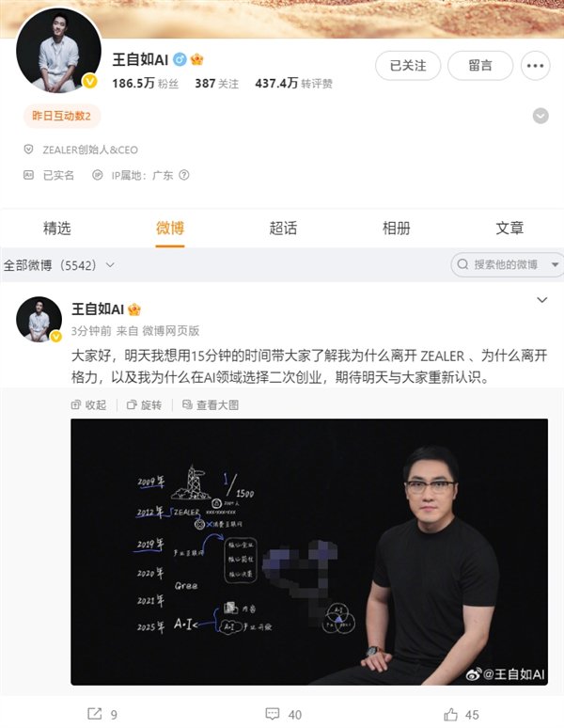Like the post with thumbs-up icon
This screenshot has width=564, height=728.
click(x=450, y=714)
